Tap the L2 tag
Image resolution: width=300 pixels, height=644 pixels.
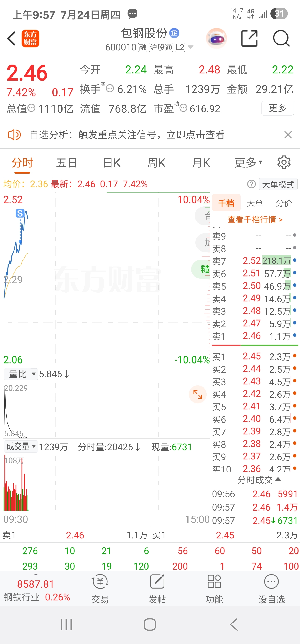pos(180,47)
